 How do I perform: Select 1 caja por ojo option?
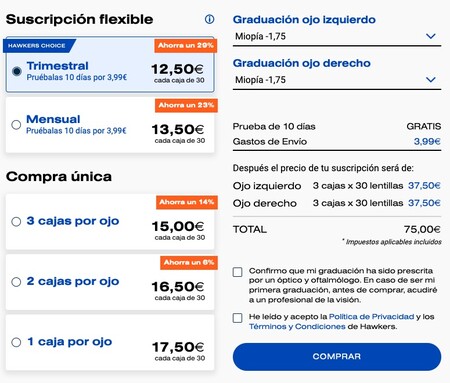[16, 342]
